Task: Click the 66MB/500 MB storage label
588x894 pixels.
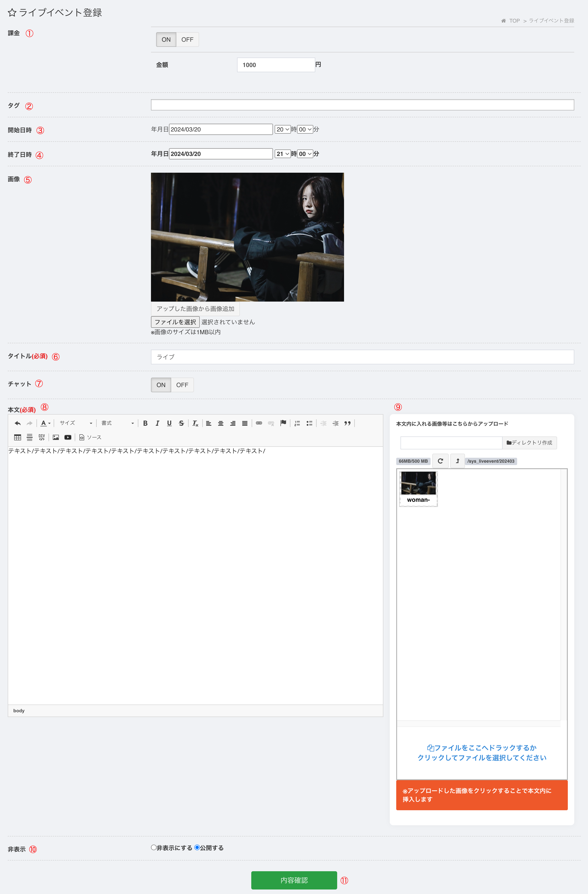Action: tap(413, 461)
